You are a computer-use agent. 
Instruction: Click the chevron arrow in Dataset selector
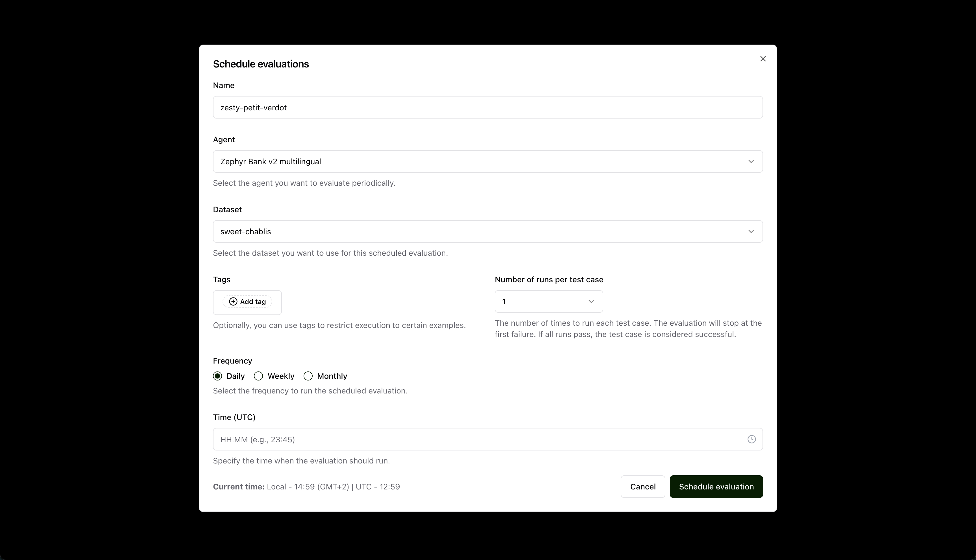click(x=751, y=231)
